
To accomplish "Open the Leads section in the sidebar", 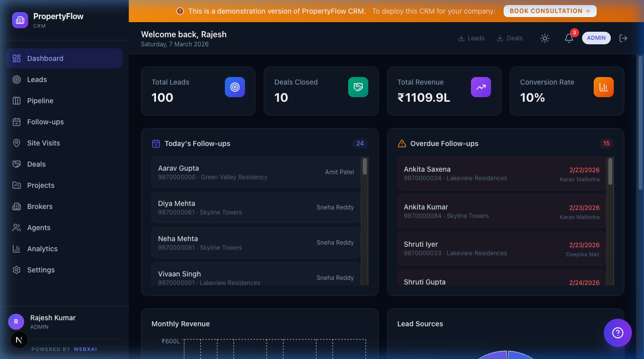I will point(38,79).
